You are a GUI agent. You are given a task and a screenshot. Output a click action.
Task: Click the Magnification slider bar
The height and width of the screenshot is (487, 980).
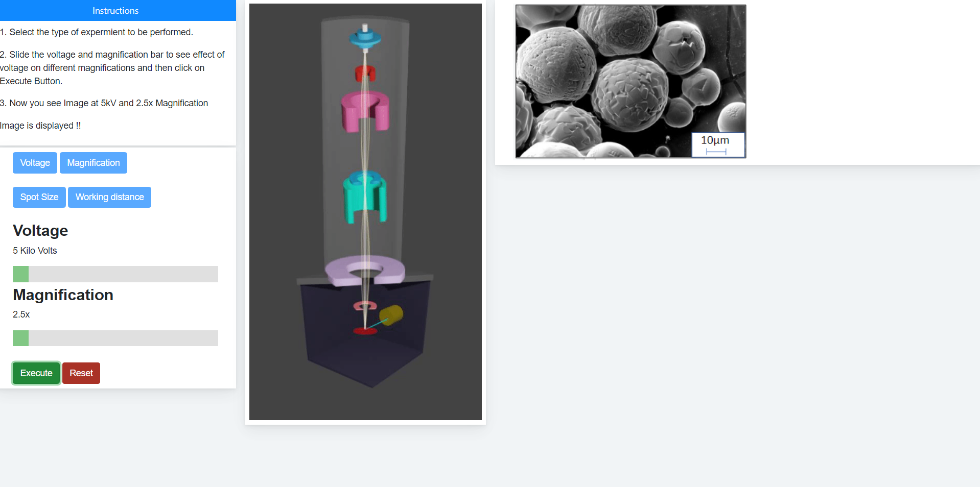(x=115, y=338)
